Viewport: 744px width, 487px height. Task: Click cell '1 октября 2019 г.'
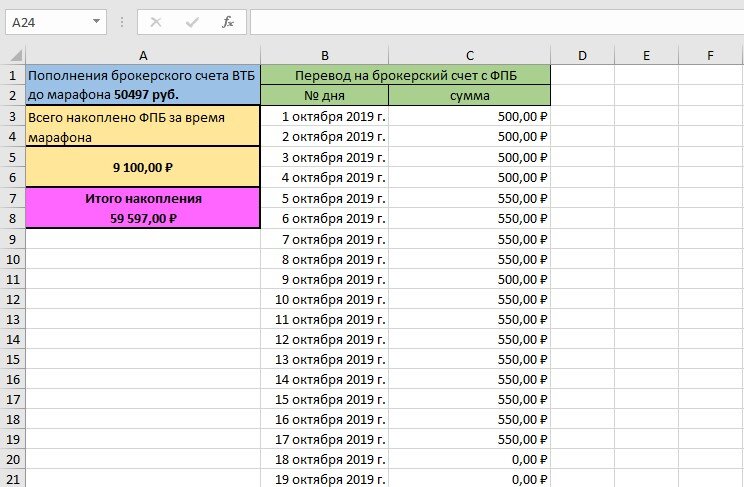325,116
